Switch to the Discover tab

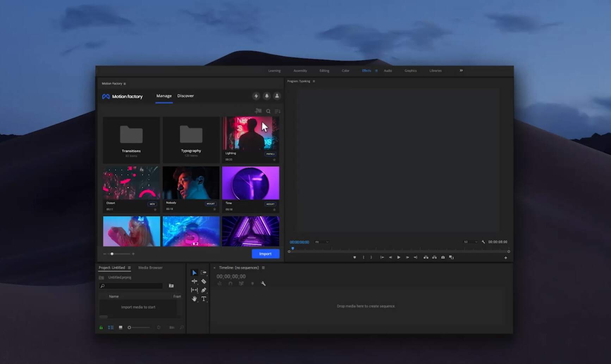185,95
